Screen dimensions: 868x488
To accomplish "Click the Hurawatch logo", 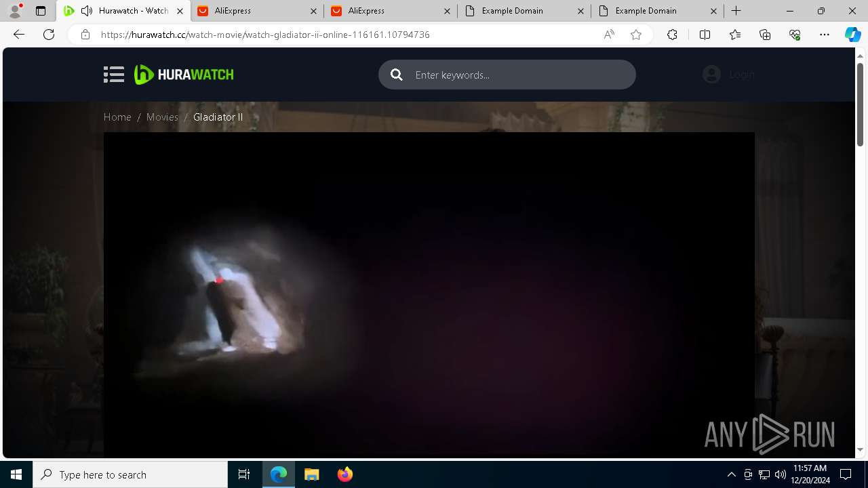I will [x=184, y=75].
